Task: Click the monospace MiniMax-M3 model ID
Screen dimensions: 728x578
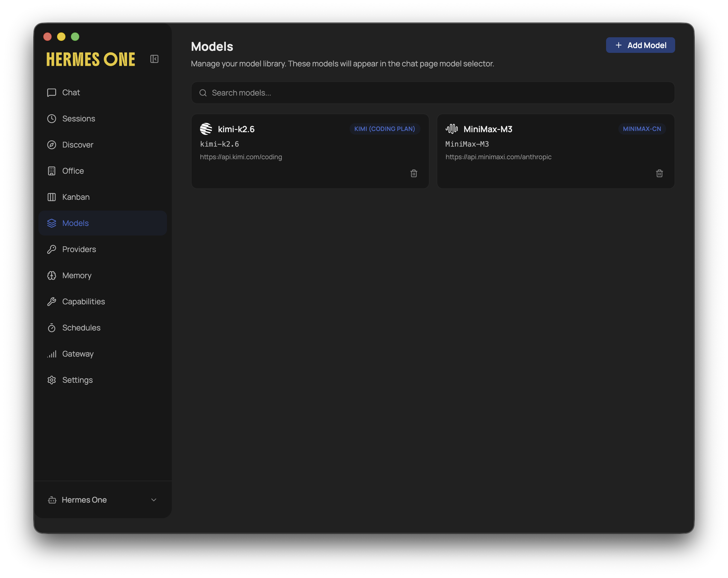Action: (x=467, y=144)
